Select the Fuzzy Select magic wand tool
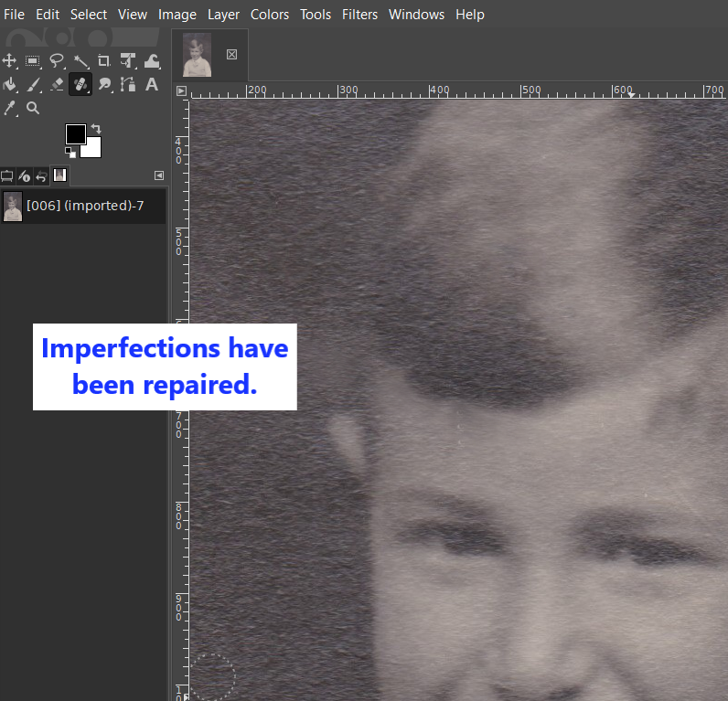 (x=80, y=60)
